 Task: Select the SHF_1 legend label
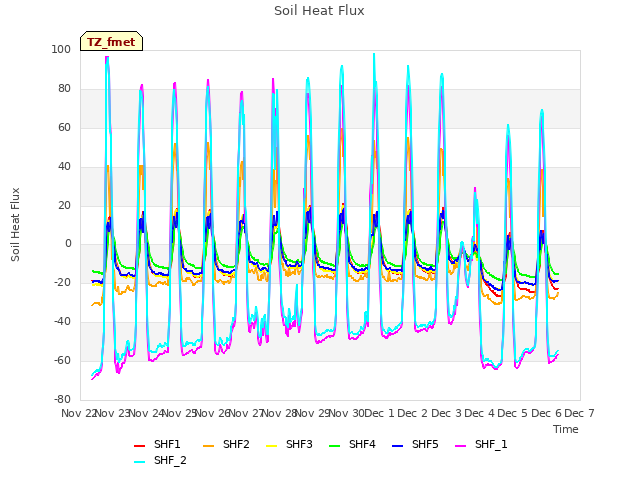491,444
